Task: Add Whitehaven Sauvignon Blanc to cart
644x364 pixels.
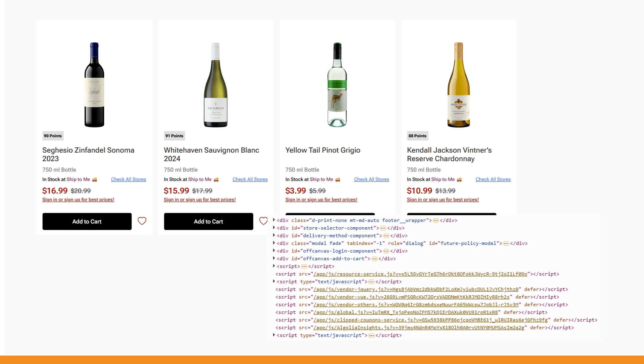Action: tap(208, 222)
